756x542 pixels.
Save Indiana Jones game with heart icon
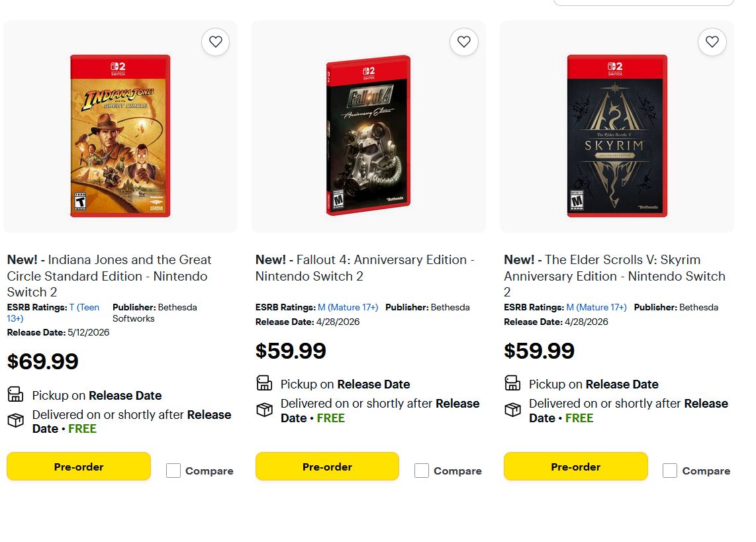coord(215,42)
